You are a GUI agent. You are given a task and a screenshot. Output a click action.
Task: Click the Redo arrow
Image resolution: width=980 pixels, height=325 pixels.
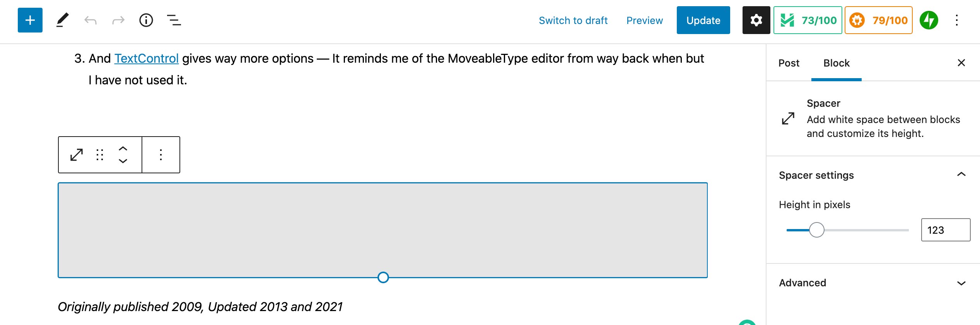(118, 20)
